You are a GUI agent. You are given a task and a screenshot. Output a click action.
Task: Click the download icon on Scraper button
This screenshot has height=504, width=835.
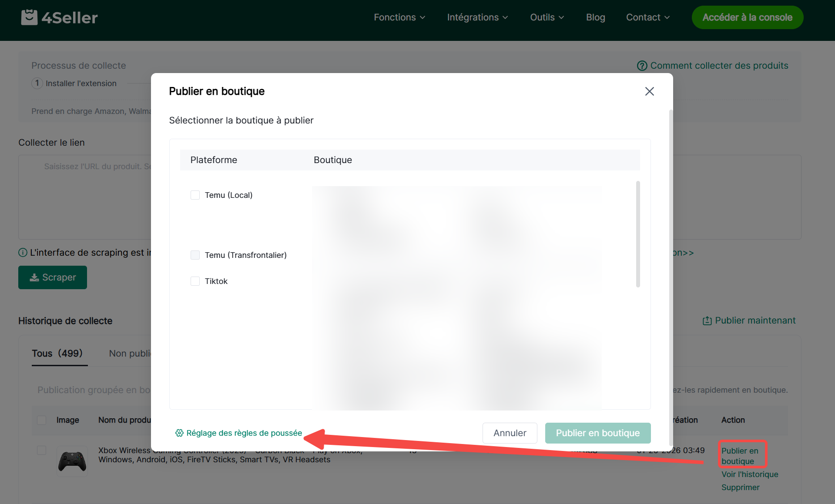34,277
